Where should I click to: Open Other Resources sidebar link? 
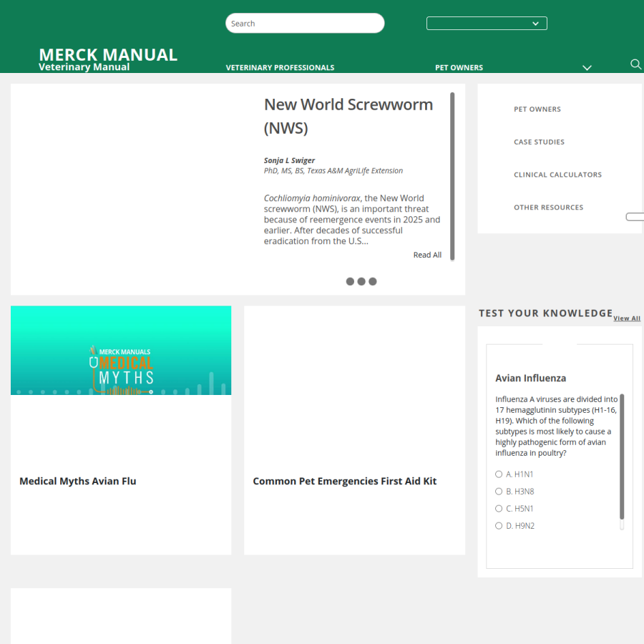pyautogui.click(x=548, y=208)
